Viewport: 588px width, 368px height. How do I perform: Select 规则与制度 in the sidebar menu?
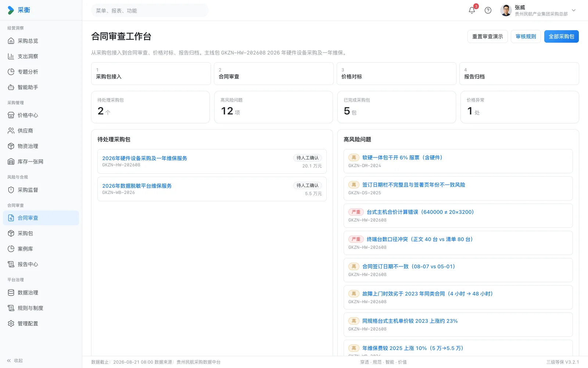[41, 308]
